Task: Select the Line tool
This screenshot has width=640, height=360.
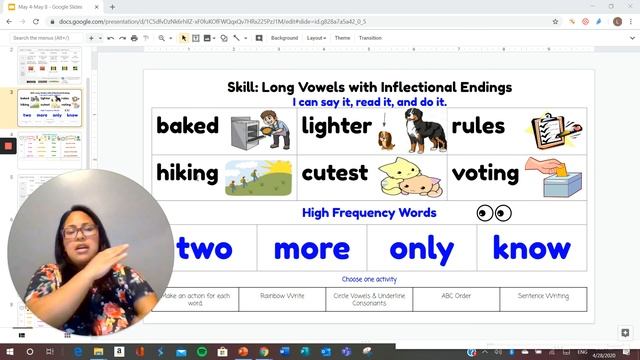Action: coord(237,38)
